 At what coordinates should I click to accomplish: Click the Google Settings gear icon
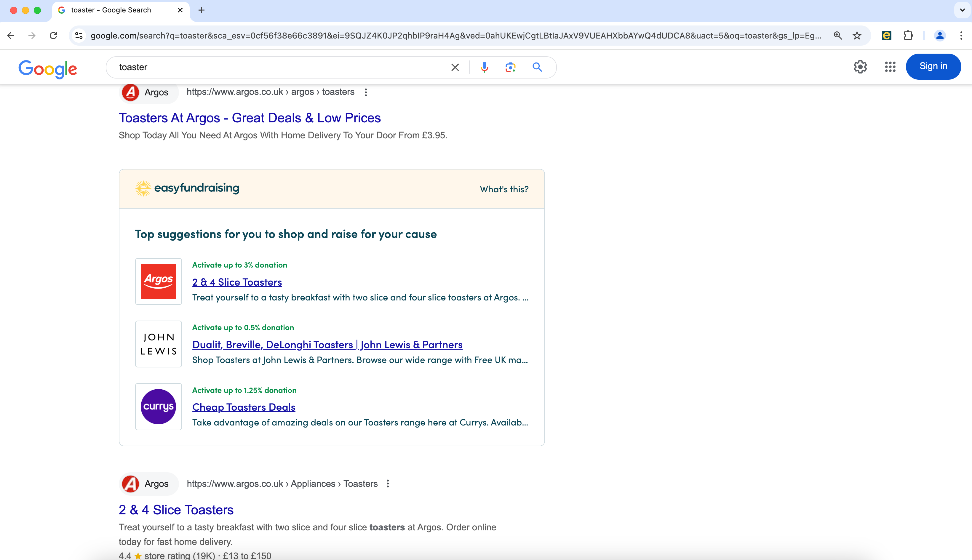tap(861, 67)
